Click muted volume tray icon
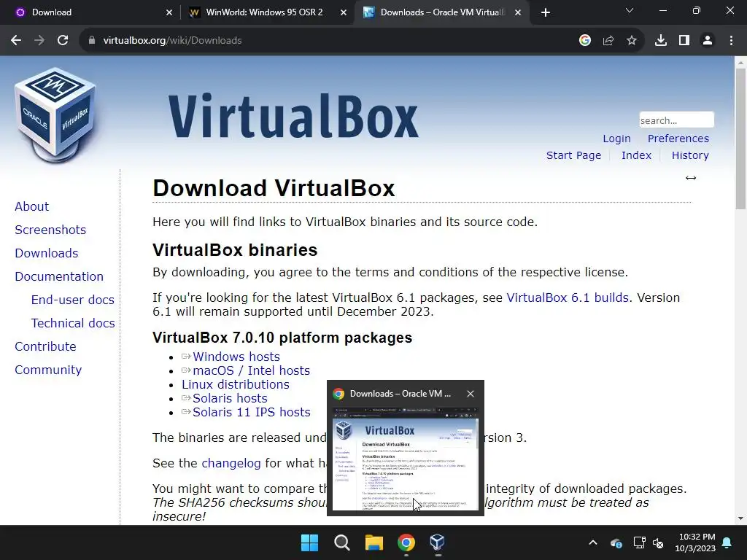The width and height of the screenshot is (747, 560). 658,542
